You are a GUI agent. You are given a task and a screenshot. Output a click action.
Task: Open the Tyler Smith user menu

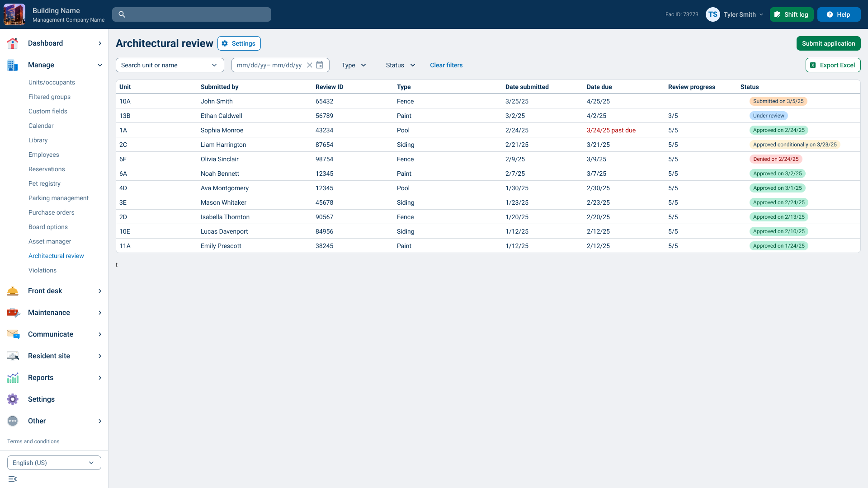click(739, 14)
